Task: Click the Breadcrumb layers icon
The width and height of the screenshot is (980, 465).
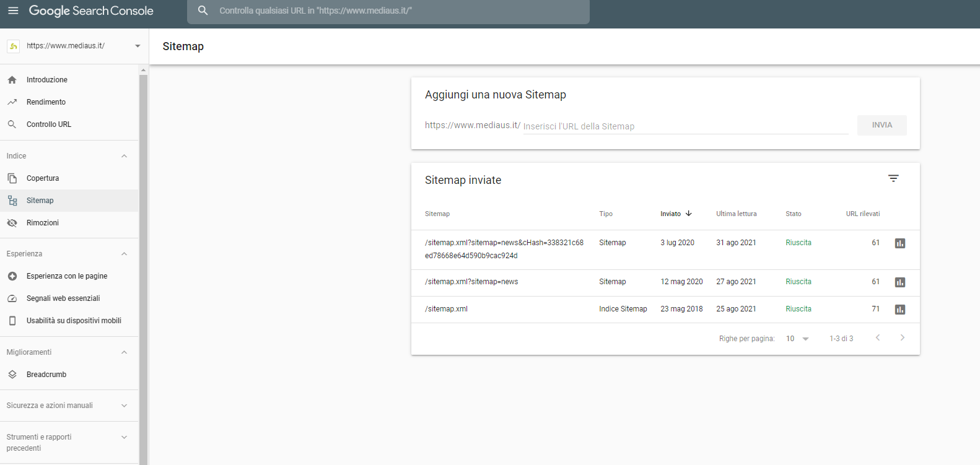Action: click(12, 375)
